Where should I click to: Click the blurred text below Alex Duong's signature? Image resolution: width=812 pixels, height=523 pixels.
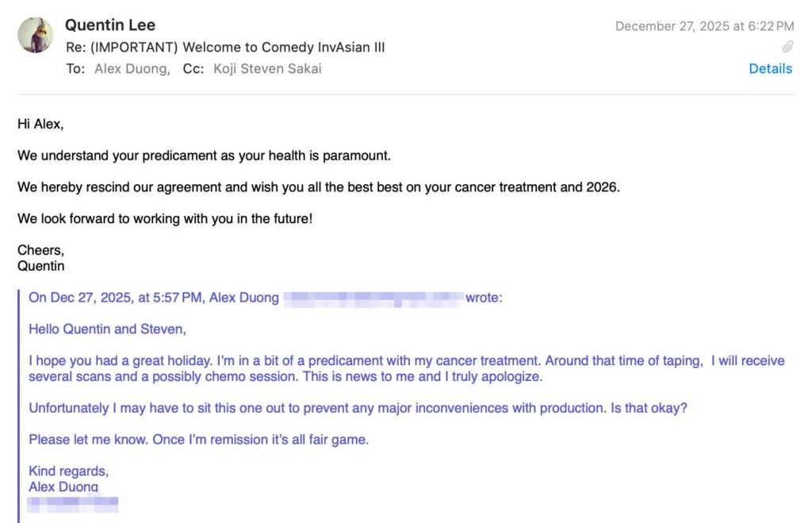coord(73,502)
